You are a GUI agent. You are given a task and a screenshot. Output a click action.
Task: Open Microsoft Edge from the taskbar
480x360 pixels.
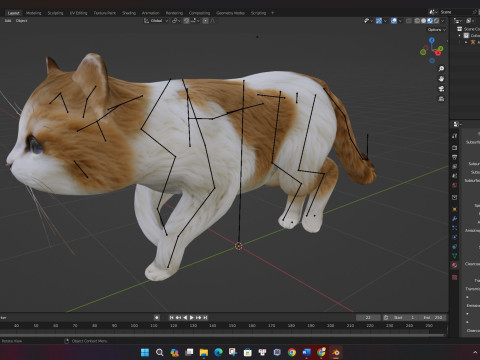point(218,352)
